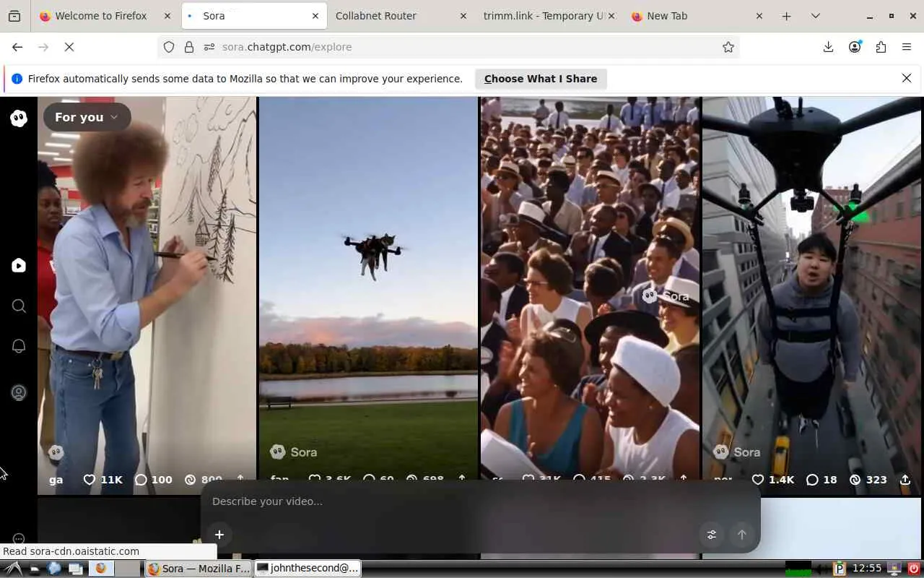
Task: Open notifications bell in Sora sidebar
Action: click(19, 346)
